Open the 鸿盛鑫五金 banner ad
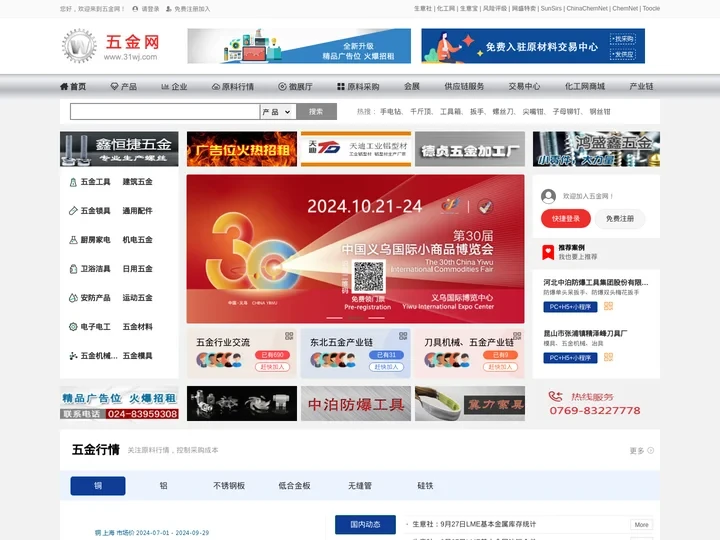The image size is (720, 540). point(596,149)
